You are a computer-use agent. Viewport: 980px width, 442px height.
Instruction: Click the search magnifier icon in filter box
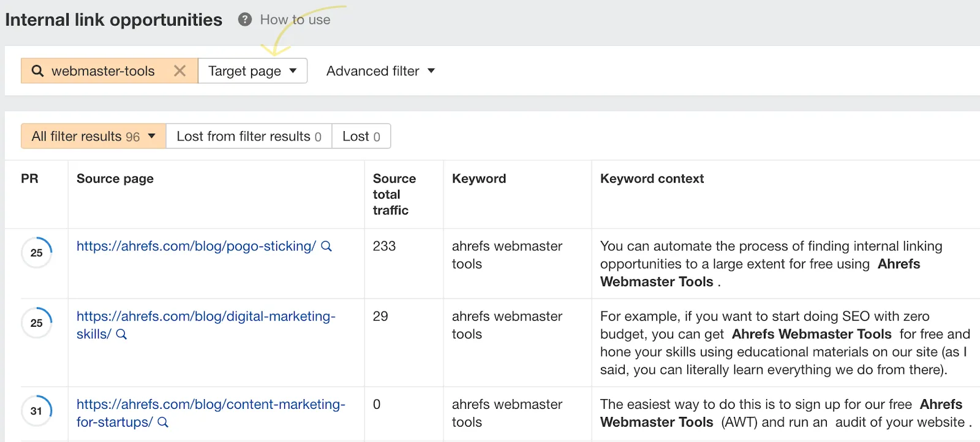37,71
